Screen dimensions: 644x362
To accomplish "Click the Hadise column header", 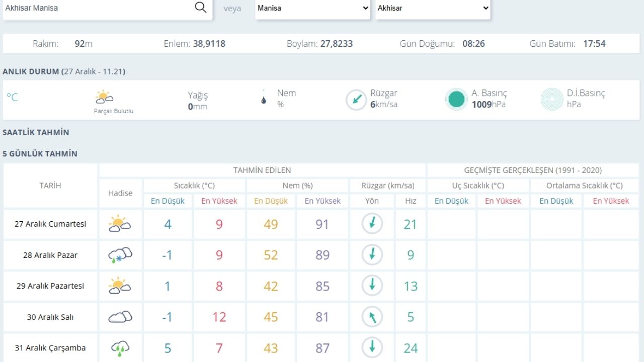I will tap(120, 193).
